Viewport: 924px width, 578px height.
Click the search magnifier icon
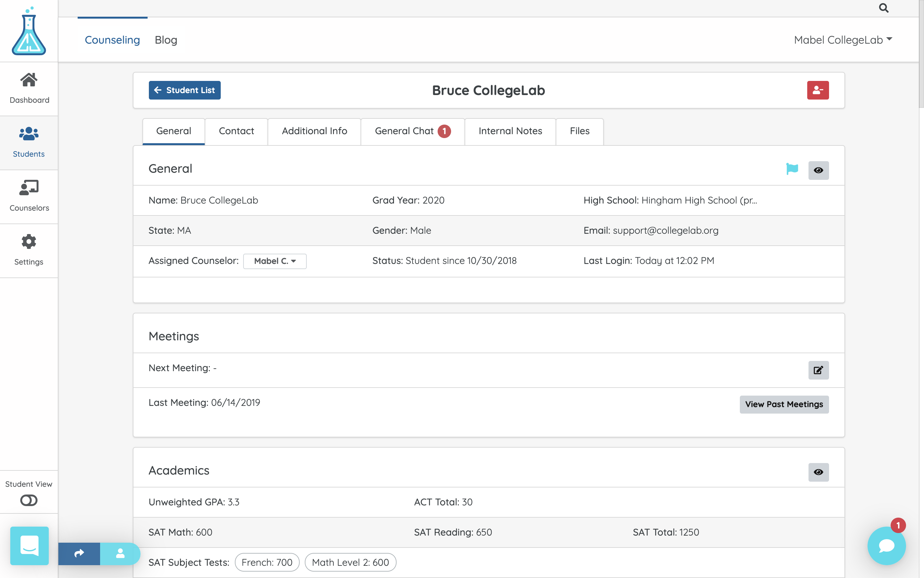click(x=884, y=8)
